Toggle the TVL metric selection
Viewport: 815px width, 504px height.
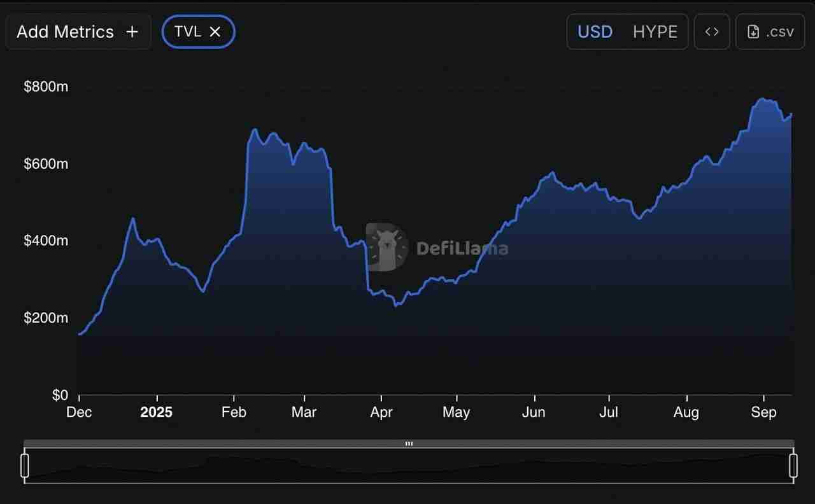(198, 31)
